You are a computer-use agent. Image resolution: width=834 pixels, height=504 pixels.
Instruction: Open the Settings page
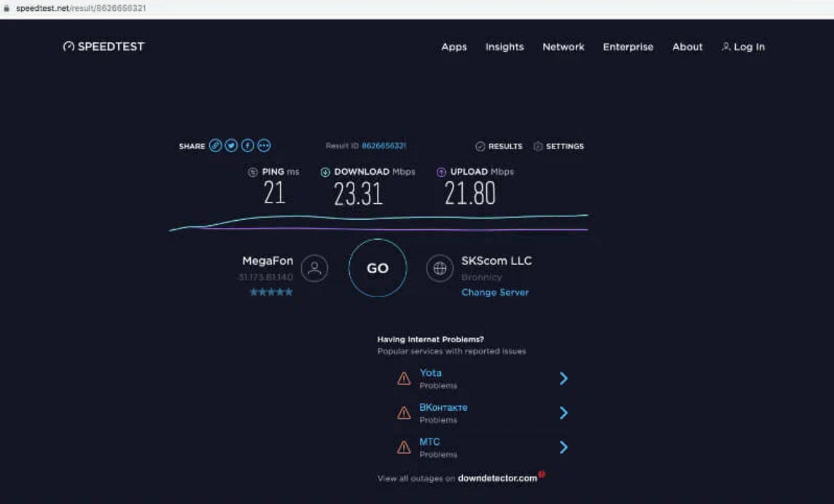click(558, 146)
